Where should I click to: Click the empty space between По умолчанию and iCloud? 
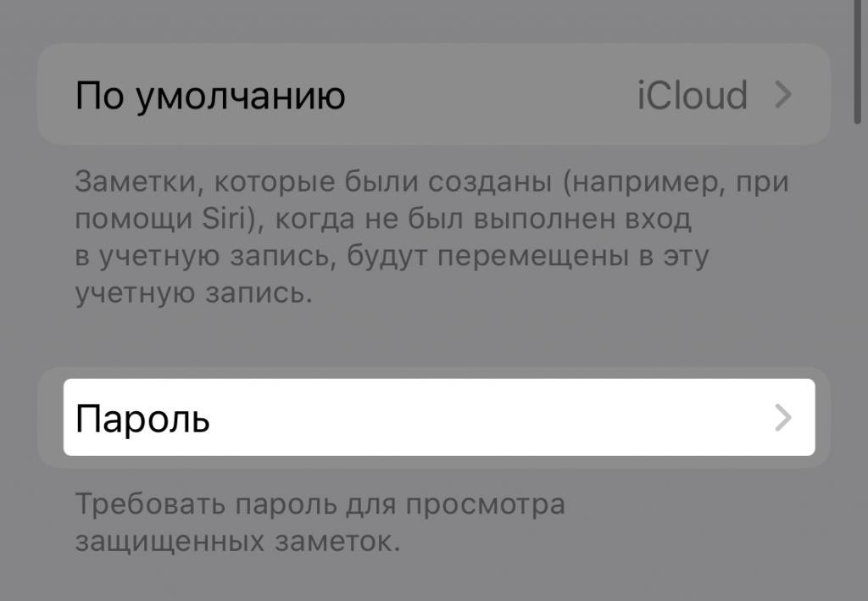(x=492, y=95)
